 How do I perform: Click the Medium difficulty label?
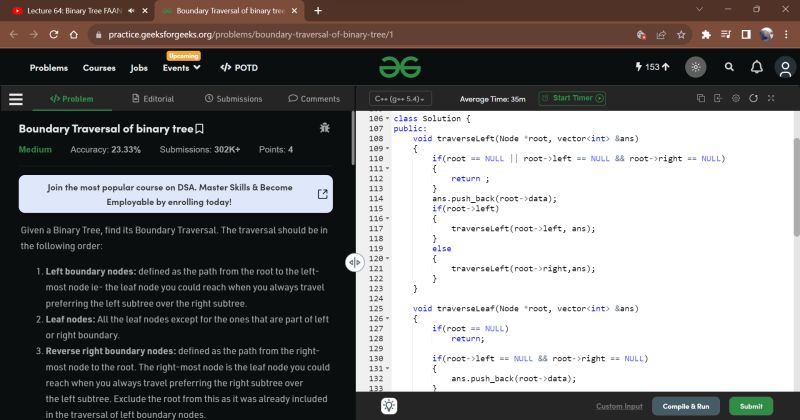(35, 150)
